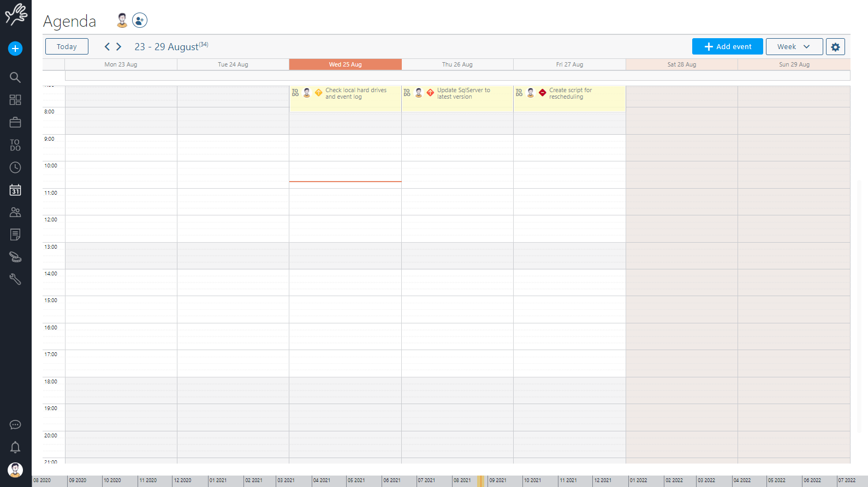Go to next week with right chevron
This screenshot has width=868, height=487.
pos(119,47)
